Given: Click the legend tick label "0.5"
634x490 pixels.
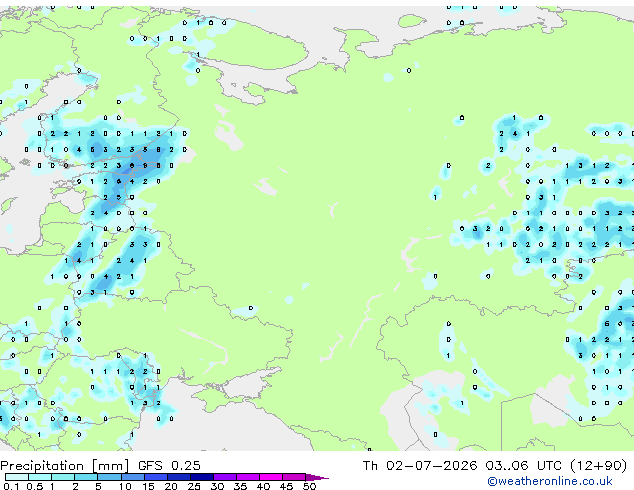Looking at the screenshot, I should (35, 486).
